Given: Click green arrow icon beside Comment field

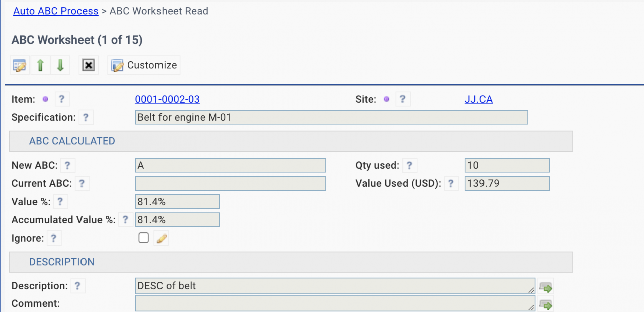Looking at the screenshot, I should click(545, 304).
